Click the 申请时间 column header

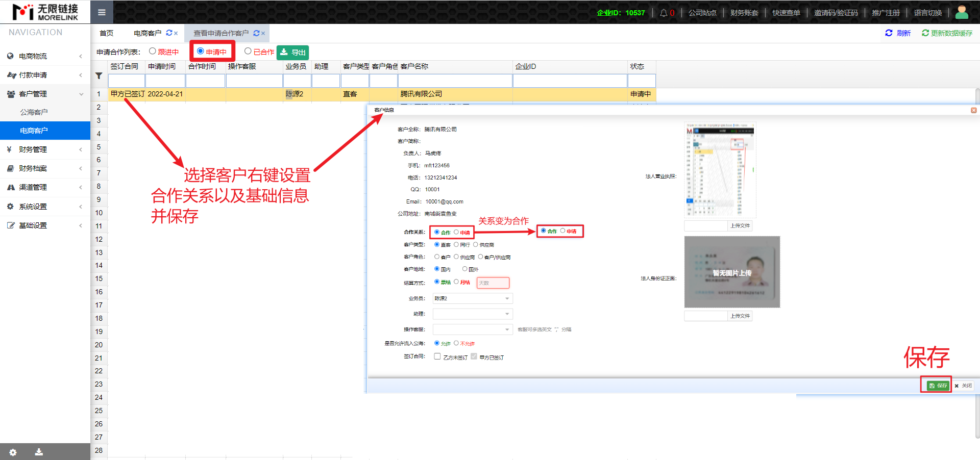click(x=162, y=66)
